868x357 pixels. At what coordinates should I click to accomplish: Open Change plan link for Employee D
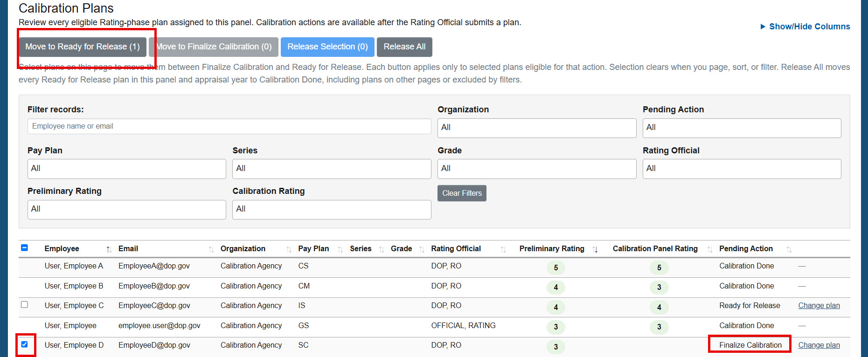[819, 345]
